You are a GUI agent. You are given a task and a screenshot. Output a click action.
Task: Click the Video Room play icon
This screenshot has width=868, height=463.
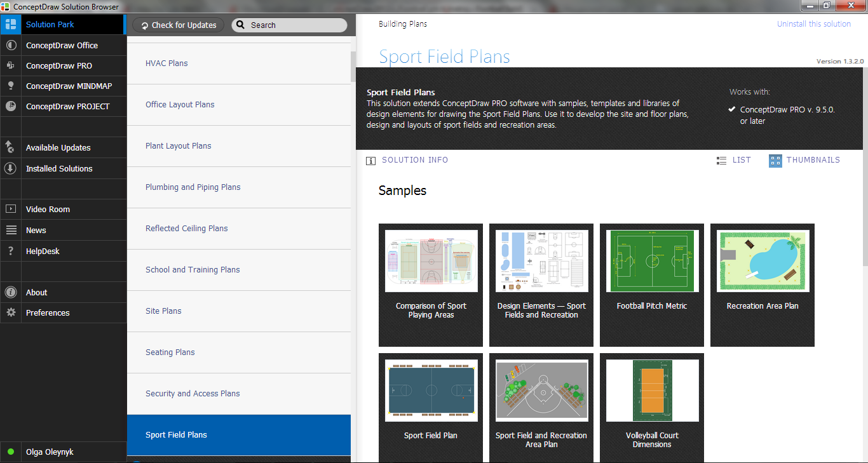point(10,209)
